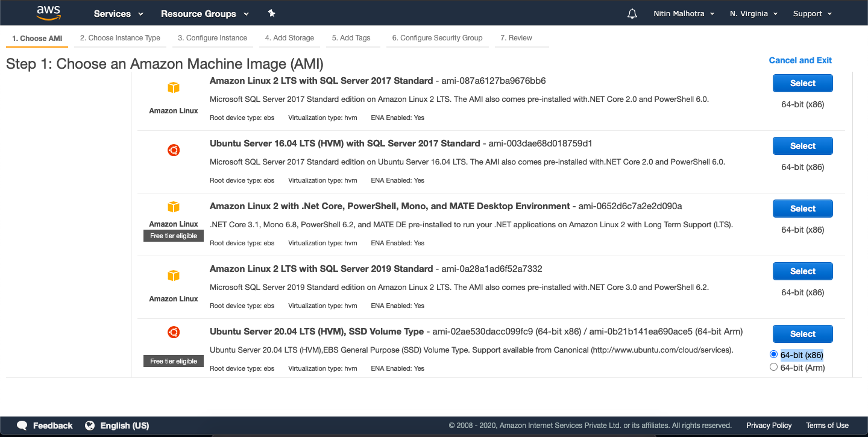The width and height of the screenshot is (868, 437).
Task: Click AMI ID ami-003dae68d018759d1 text
Action: click(x=540, y=143)
